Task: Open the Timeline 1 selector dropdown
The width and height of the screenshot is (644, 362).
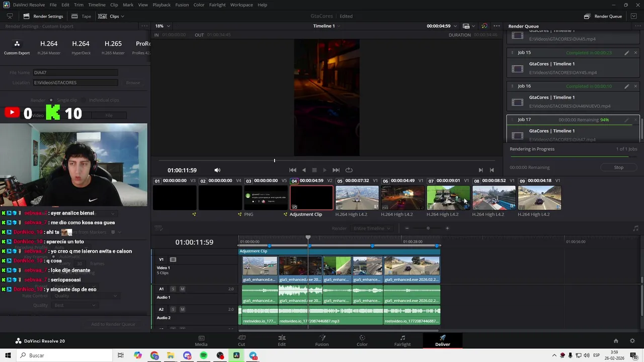Action: 327,26
